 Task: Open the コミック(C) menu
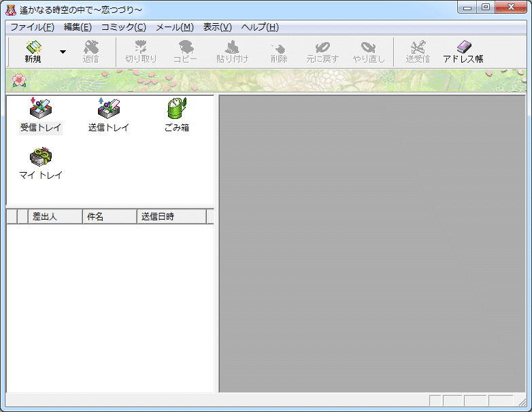coord(124,27)
